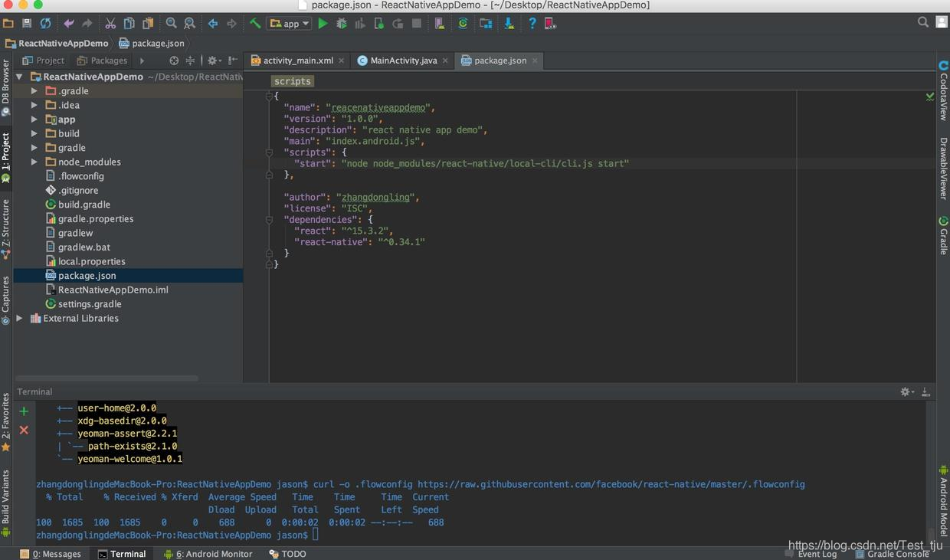Click ReactNativeAppDemo breadcrumb
This screenshot has height=560, width=950.
[x=57, y=44]
